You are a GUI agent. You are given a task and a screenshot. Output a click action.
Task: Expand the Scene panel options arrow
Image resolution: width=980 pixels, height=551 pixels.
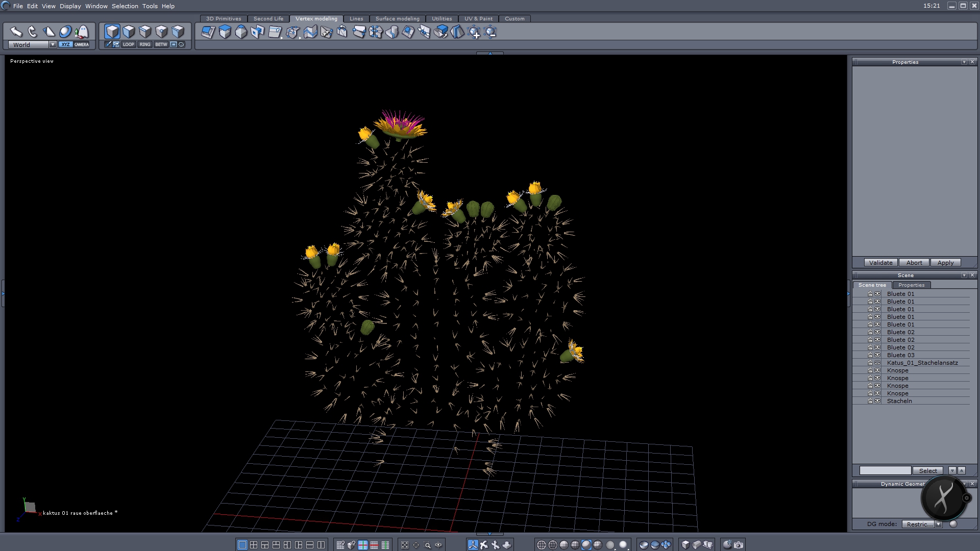tap(964, 275)
